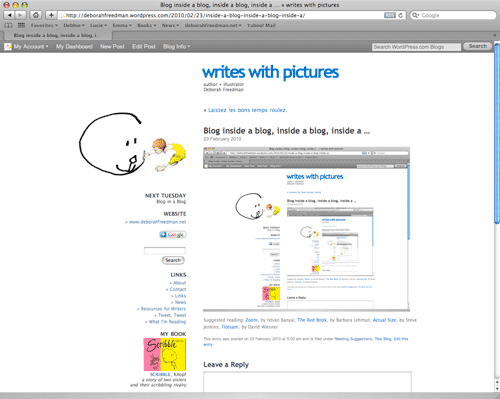This screenshot has height=399, width=500.
Task: Open the Zoom book link
Action: (x=251, y=320)
